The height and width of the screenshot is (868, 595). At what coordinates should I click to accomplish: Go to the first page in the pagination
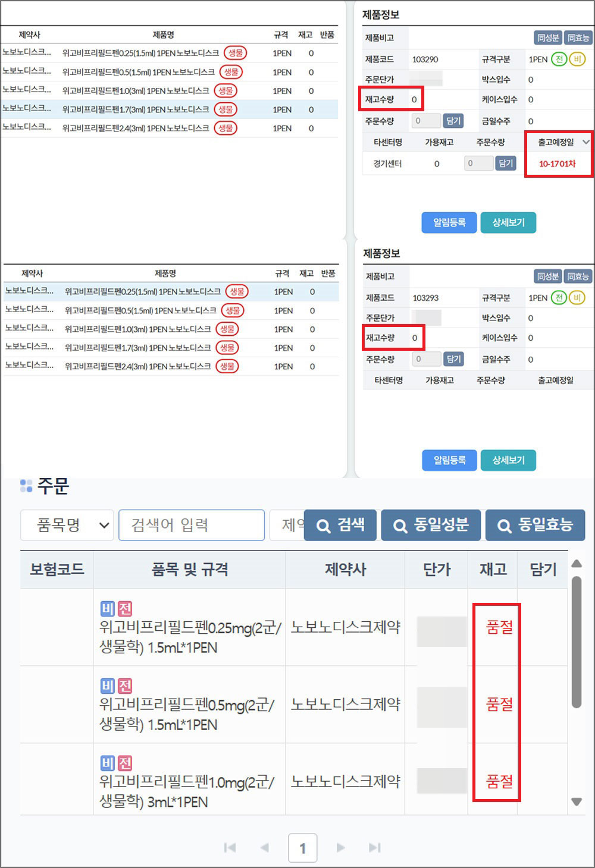coord(230,848)
